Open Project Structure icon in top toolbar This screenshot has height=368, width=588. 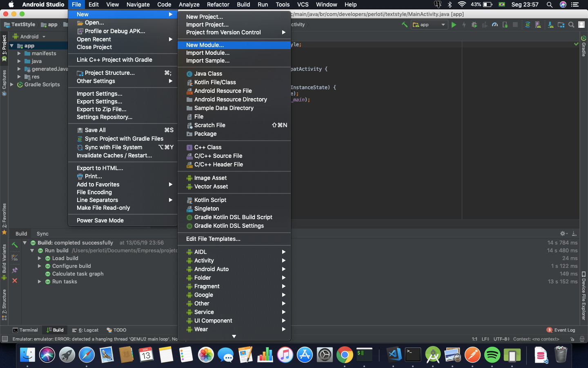561,25
